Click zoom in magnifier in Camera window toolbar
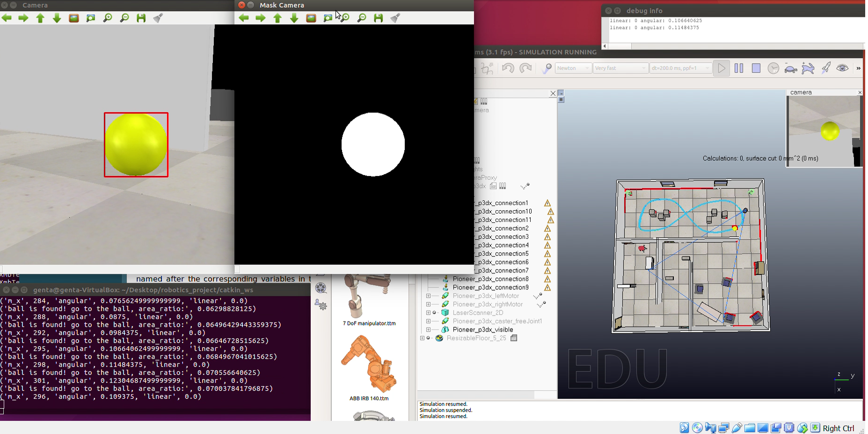Image resolution: width=868 pixels, height=434 pixels. point(108,18)
